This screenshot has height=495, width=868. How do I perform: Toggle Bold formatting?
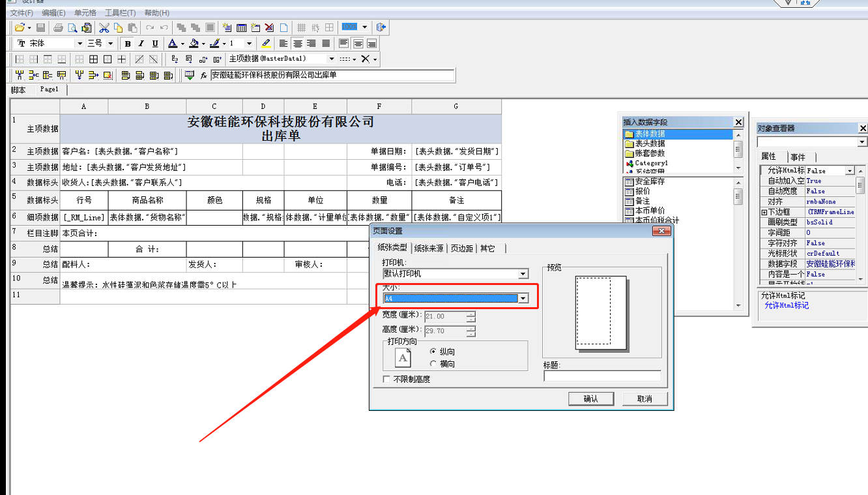(128, 44)
